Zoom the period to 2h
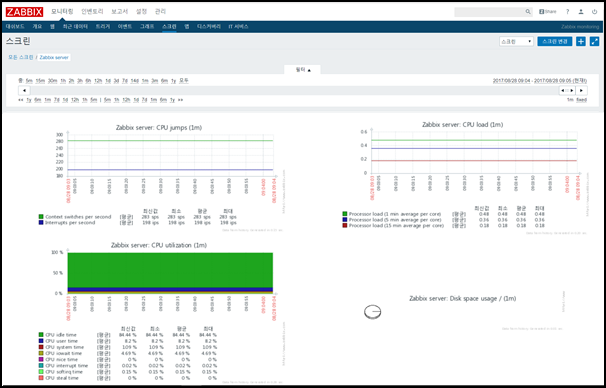 point(71,81)
